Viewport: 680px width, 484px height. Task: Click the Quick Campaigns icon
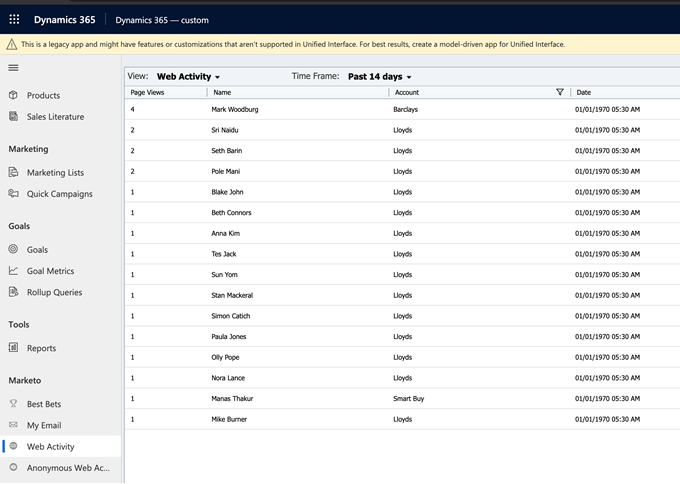[x=13, y=193]
